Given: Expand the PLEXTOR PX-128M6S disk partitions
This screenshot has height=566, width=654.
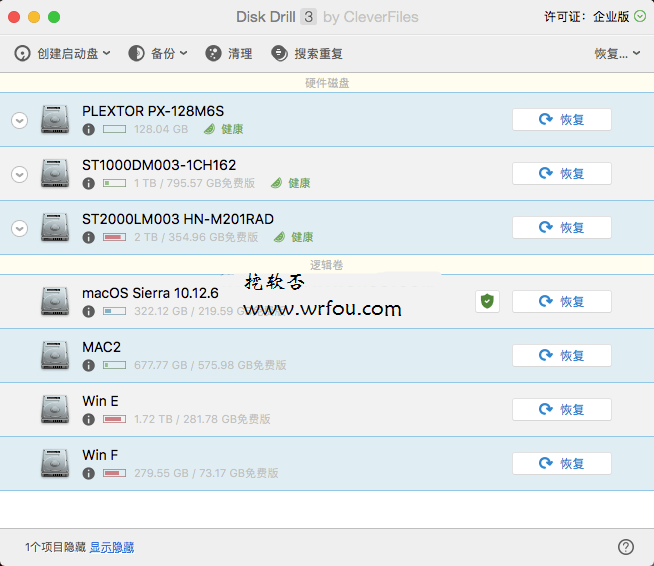Looking at the screenshot, I should [x=20, y=121].
